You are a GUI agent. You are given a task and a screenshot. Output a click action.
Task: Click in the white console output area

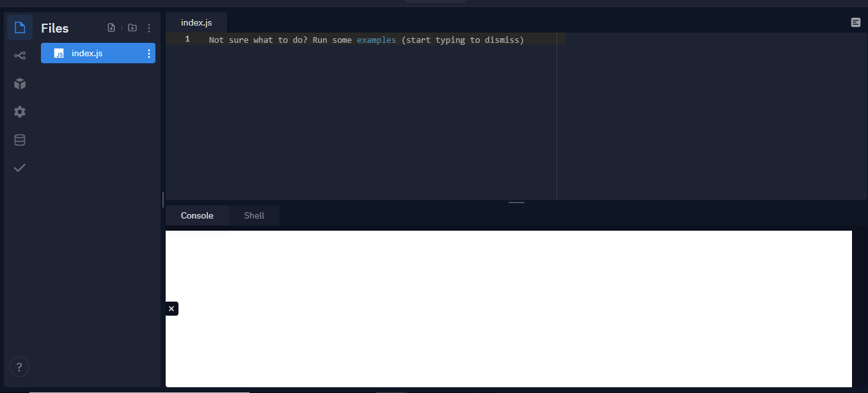[509, 309]
